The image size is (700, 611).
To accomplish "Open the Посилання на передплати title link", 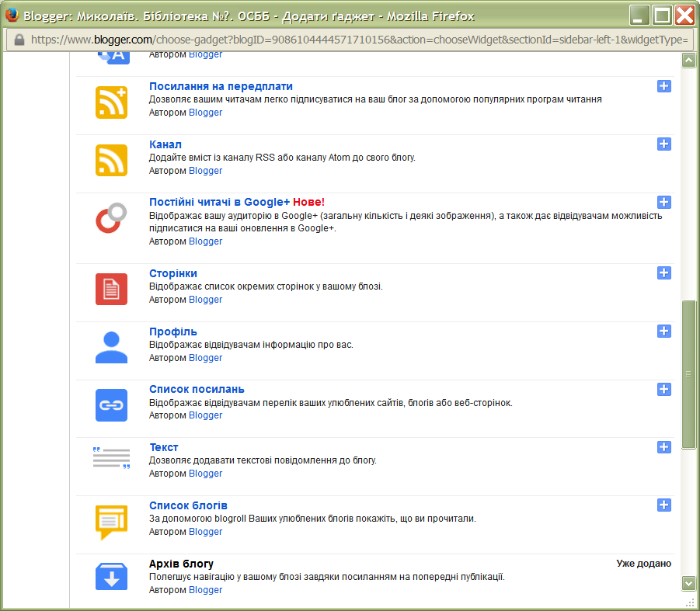I will tap(221, 86).
